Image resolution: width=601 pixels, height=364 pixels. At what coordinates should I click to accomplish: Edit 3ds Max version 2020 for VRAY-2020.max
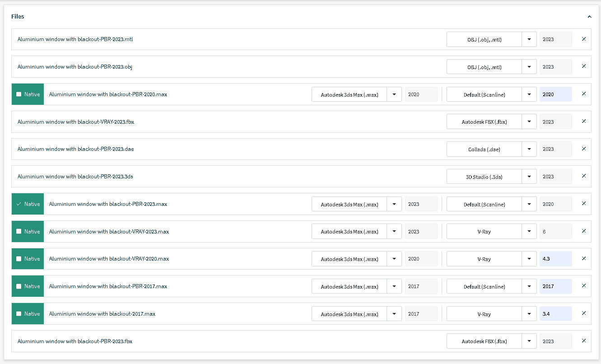point(421,259)
